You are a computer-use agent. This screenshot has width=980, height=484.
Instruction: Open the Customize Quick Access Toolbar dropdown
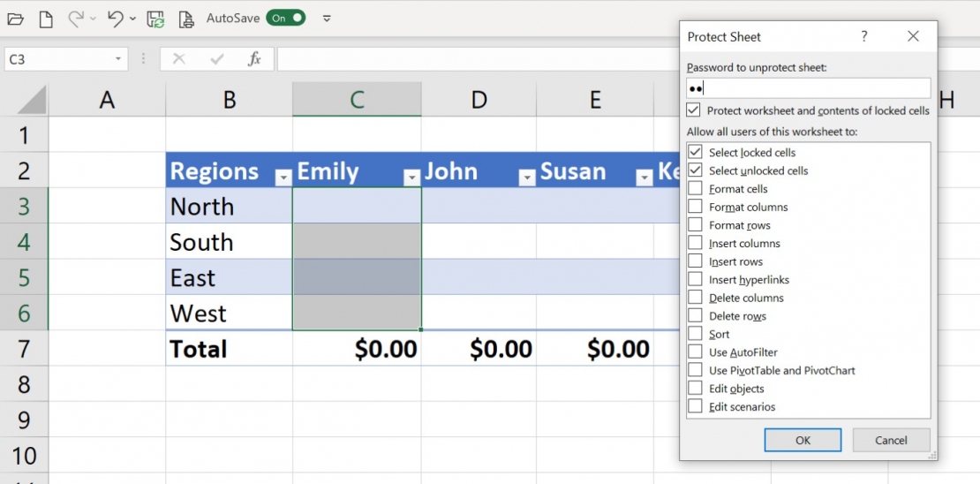point(327,19)
